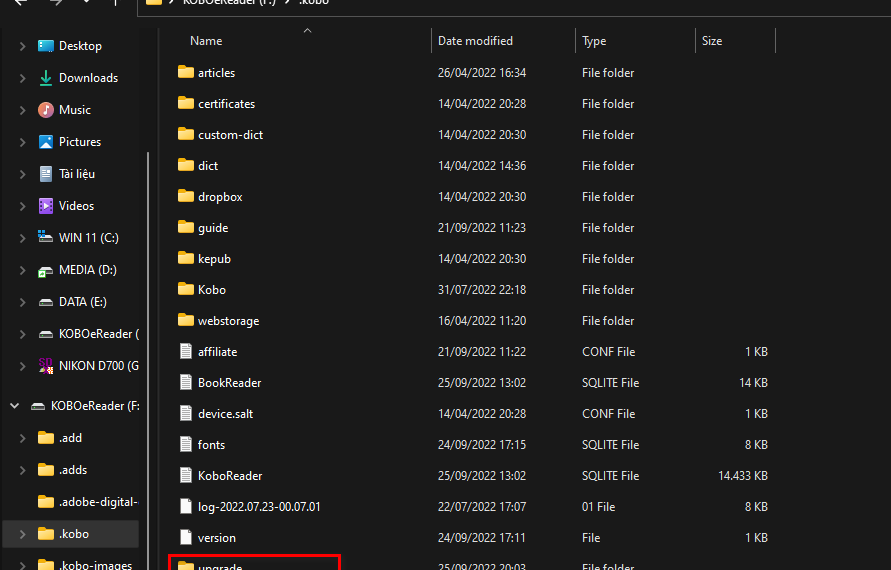Open the articles folder icon
Screen dimensions: 891x570
tap(186, 72)
